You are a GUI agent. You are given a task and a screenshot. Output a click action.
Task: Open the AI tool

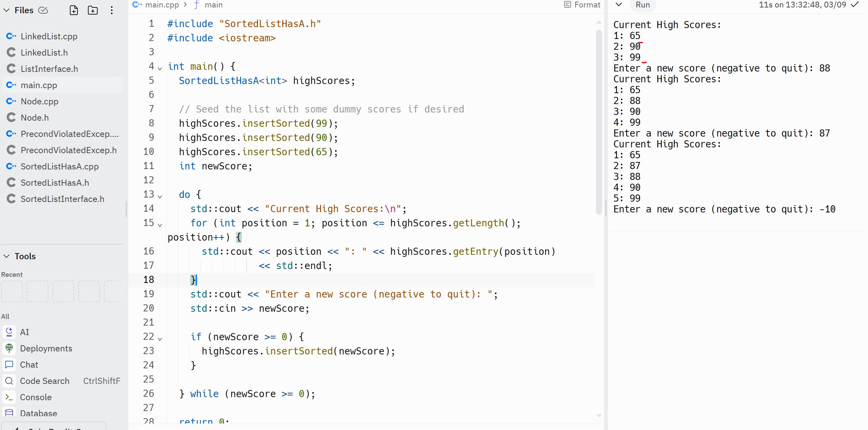coord(24,332)
